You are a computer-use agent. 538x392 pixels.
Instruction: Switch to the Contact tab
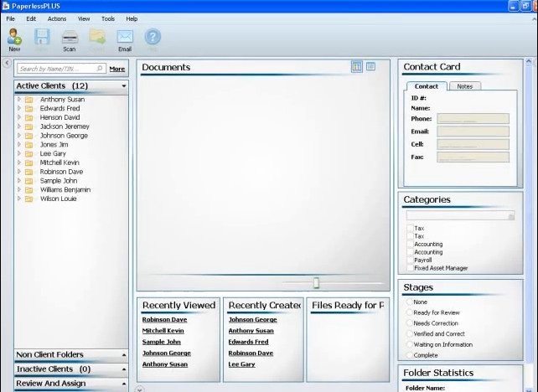tap(427, 86)
